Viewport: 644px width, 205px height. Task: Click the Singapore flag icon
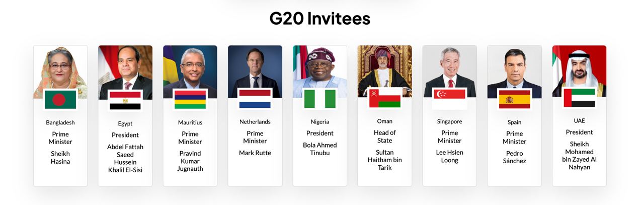pos(450,98)
